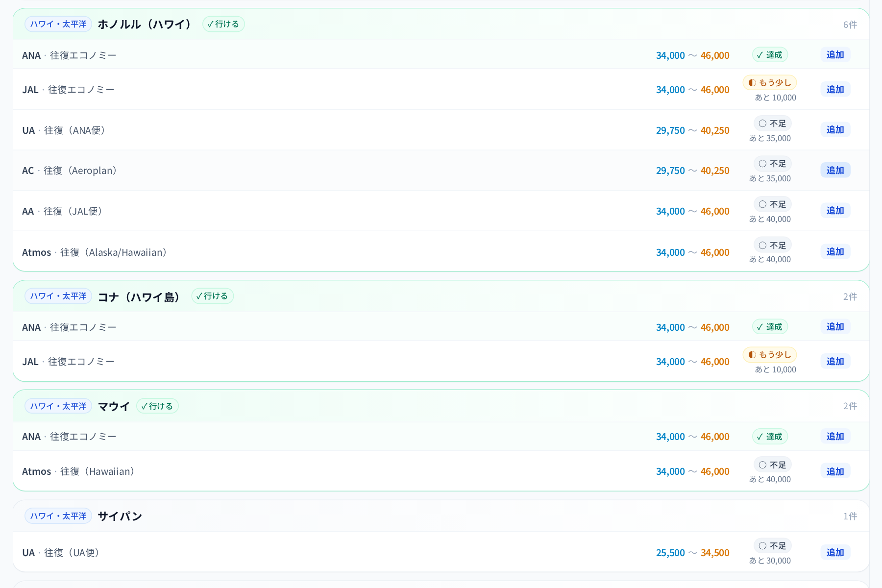Click the もう少し status badge for Kona JAL
The image size is (882, 588).
[770, 355]
